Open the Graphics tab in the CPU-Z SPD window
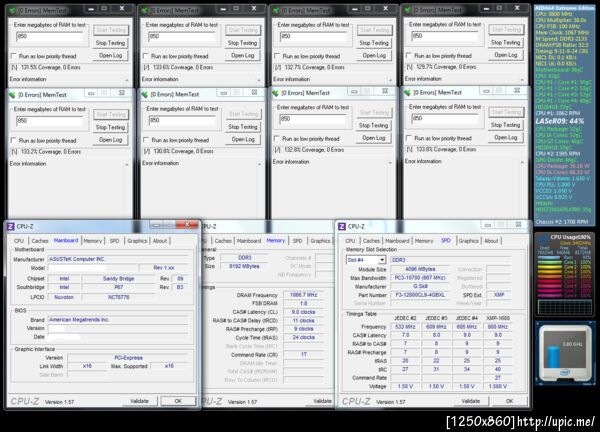 [468, 241]
